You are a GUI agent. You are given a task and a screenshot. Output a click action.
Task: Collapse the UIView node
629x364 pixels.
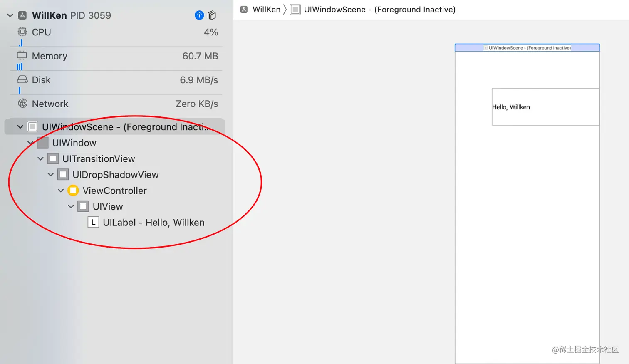click(x=71, y=206)
